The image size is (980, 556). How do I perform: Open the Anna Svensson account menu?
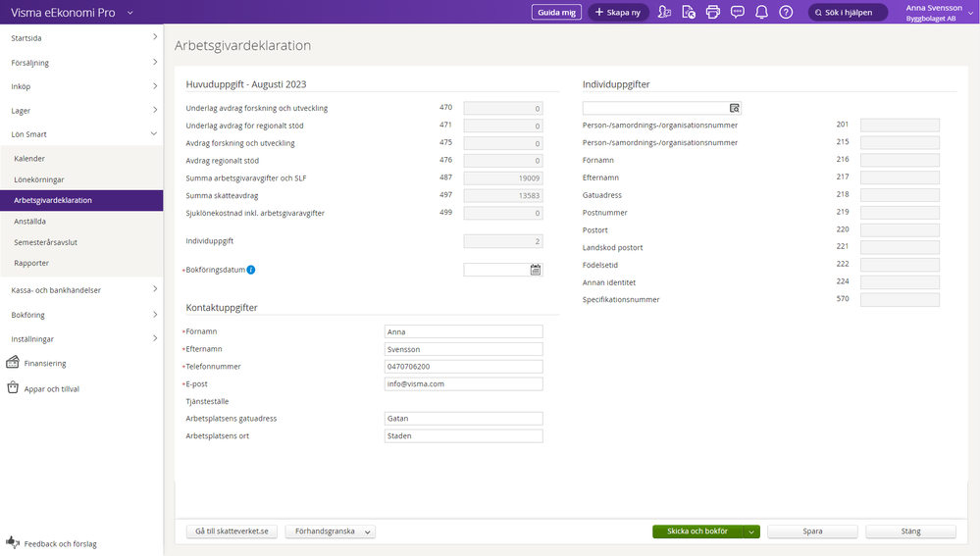pos(933,12)
